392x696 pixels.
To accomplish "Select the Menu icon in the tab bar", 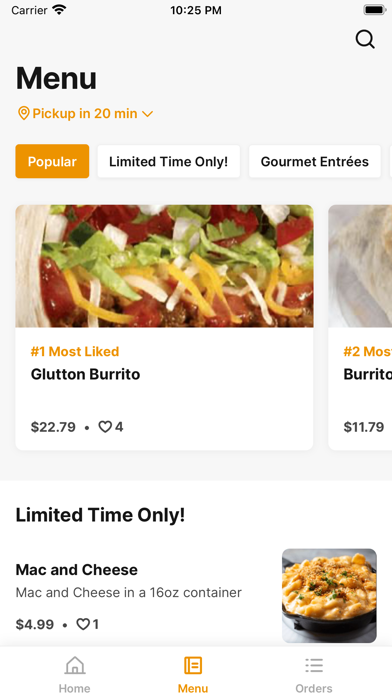I will 193,665.
